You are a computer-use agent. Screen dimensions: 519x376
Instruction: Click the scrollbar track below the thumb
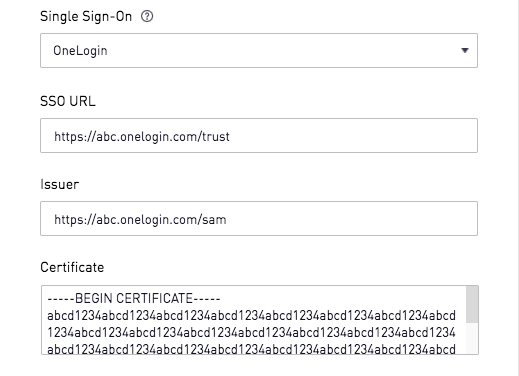[472, 338]
